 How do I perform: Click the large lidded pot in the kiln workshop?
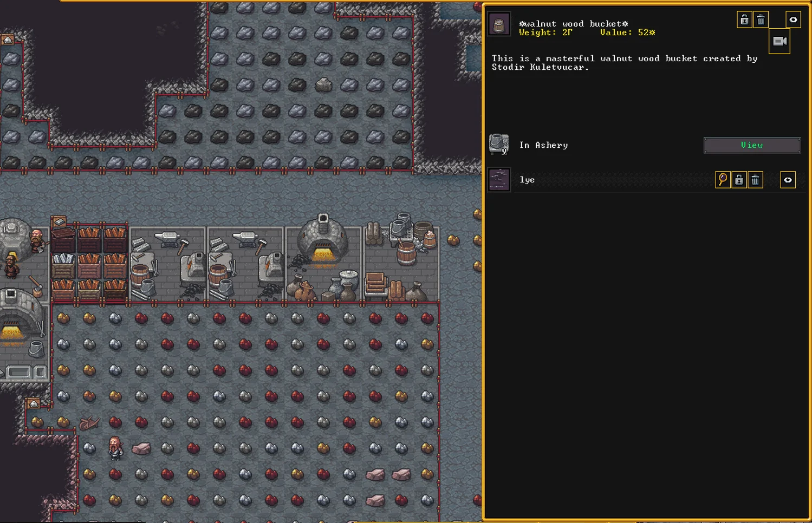(x=349, y=280)
